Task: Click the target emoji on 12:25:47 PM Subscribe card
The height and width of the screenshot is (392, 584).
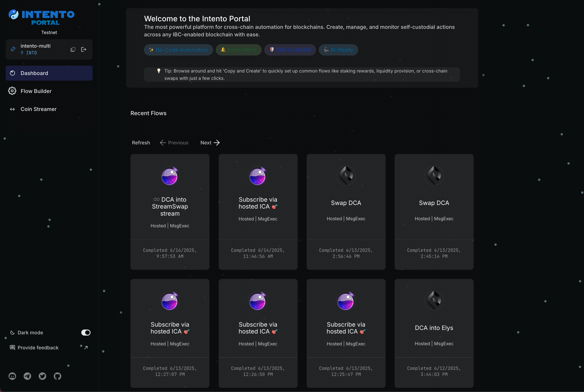Action: click(362, 332)
